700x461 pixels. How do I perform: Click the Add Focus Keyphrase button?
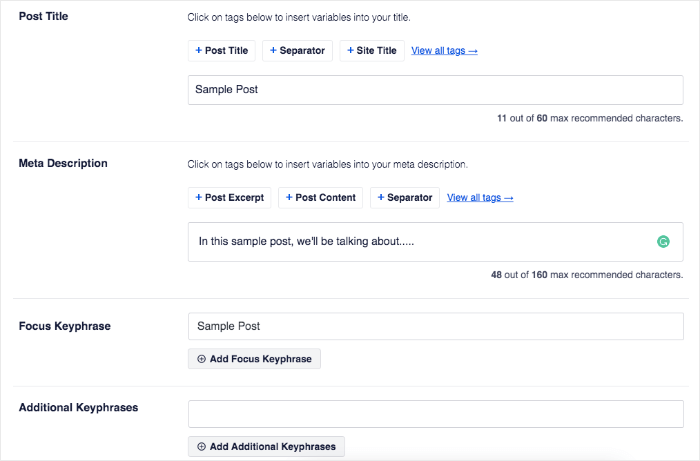pos(254,359)
